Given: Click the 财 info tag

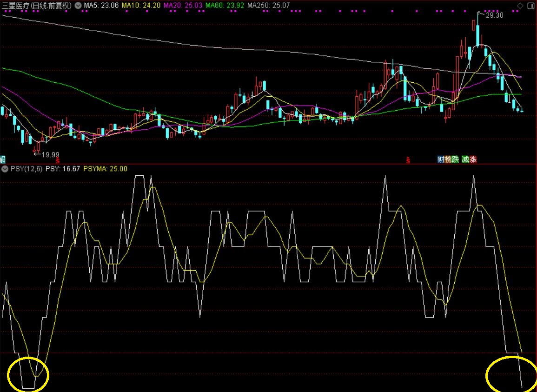Looking at the screenshot, I should (x=441, y=159).
